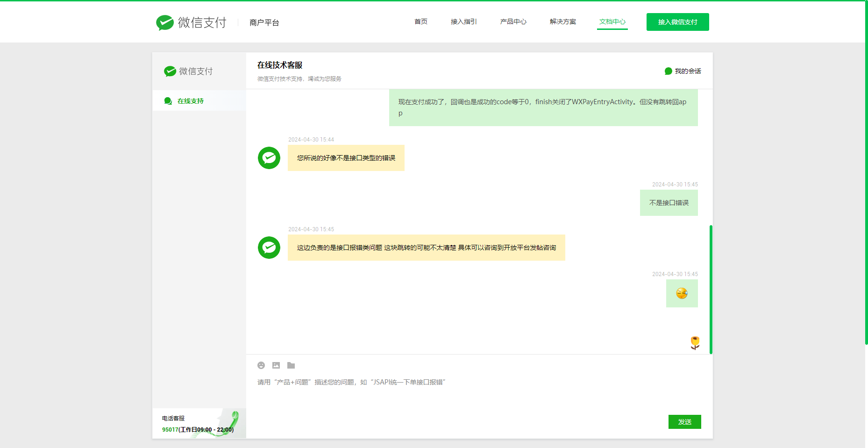Click the laughing emoji message
Screen dimensions: 868x448
682,293
